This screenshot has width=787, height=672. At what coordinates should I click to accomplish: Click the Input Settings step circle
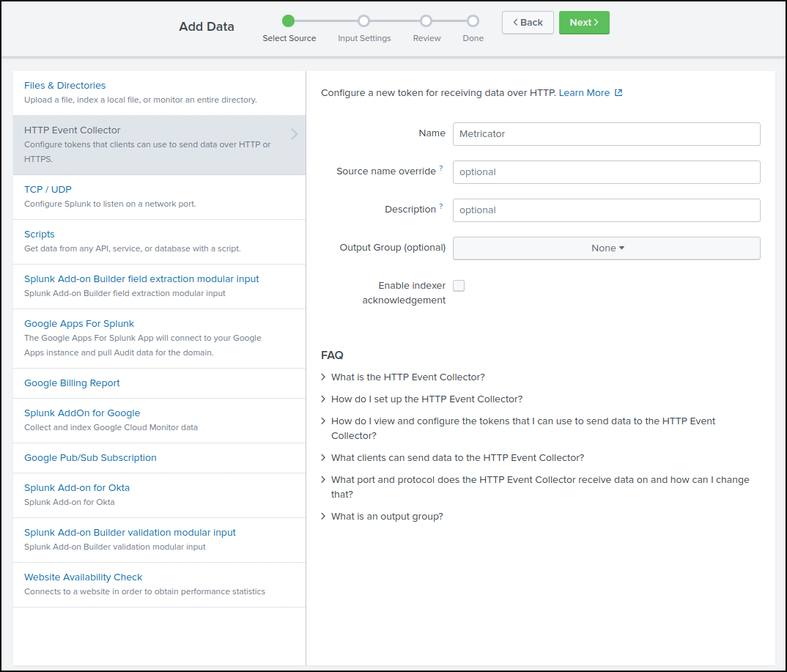click(x=363, y=21)
